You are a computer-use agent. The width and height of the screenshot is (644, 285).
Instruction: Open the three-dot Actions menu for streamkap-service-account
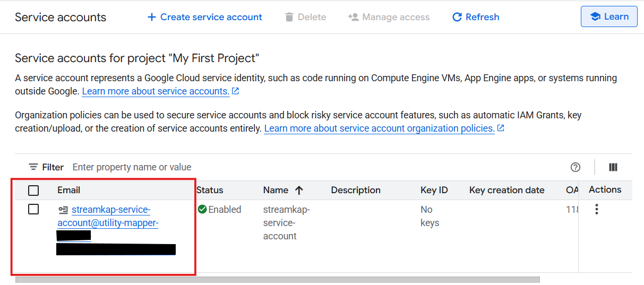[x=597, y=209]
